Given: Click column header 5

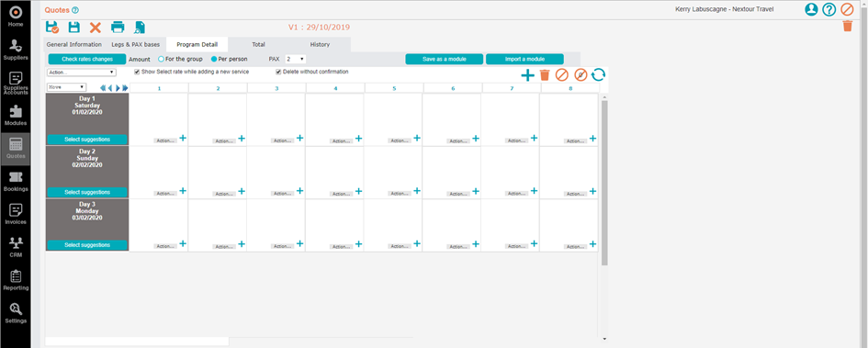Looking at the screenshot, I should pos(394,88).
